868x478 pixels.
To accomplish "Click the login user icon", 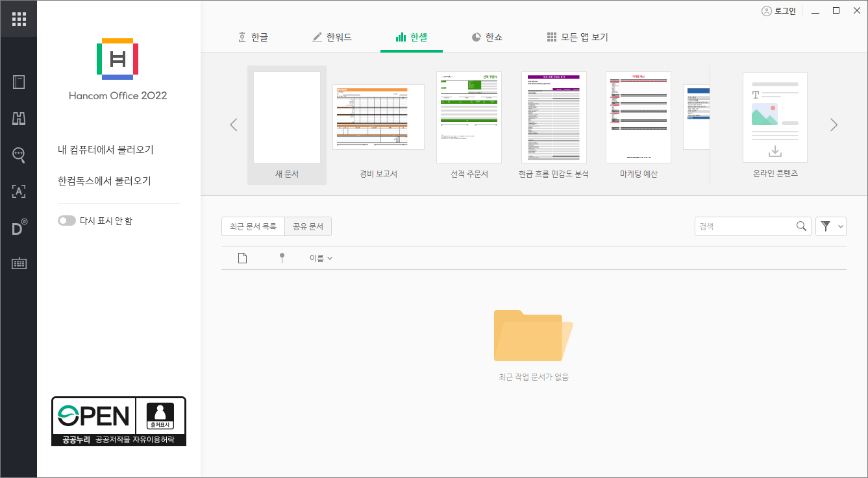I will (767, 11).
